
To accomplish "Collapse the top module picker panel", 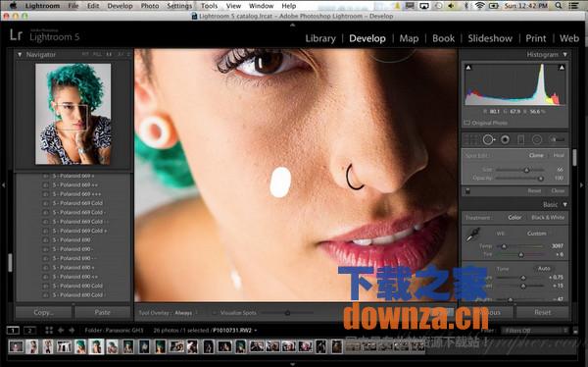I will (292, 25).
